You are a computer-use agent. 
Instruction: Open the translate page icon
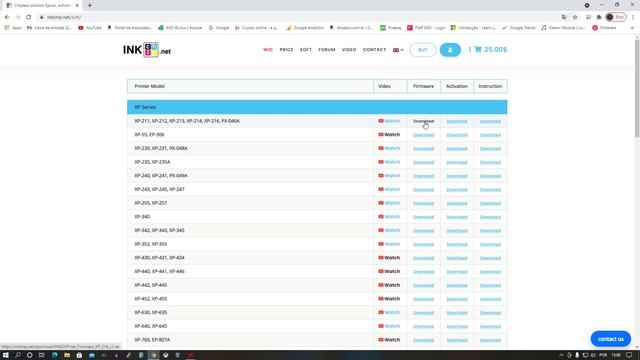point(564,17)
